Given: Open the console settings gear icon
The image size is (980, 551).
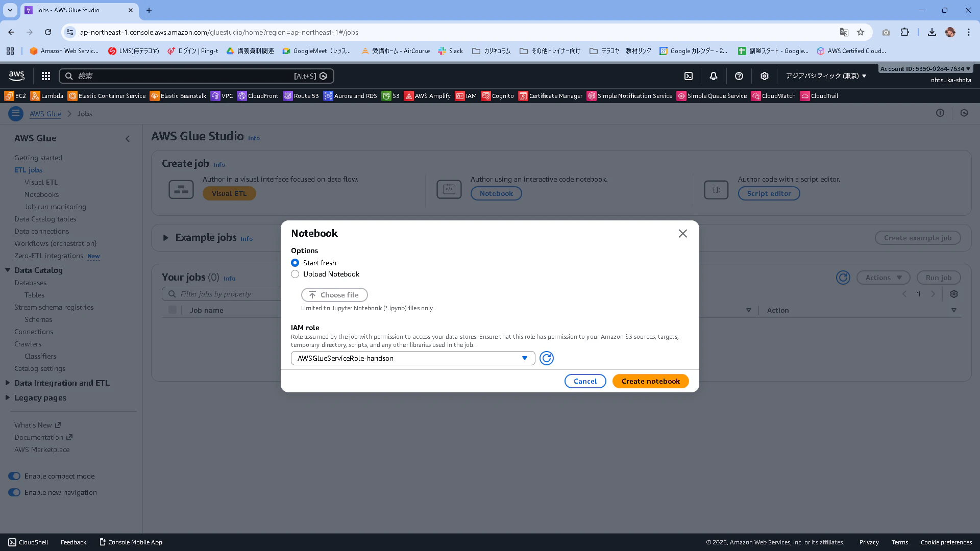Looking at the screenshot, I should point(764,76).
